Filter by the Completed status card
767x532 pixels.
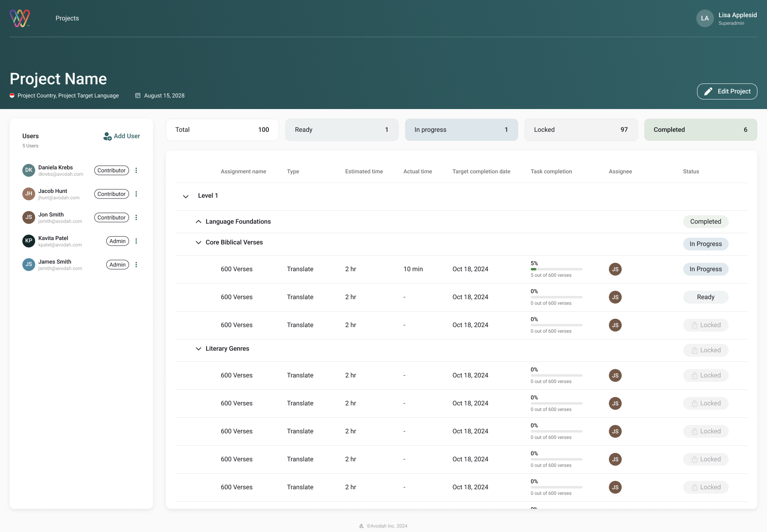(700, 130)
